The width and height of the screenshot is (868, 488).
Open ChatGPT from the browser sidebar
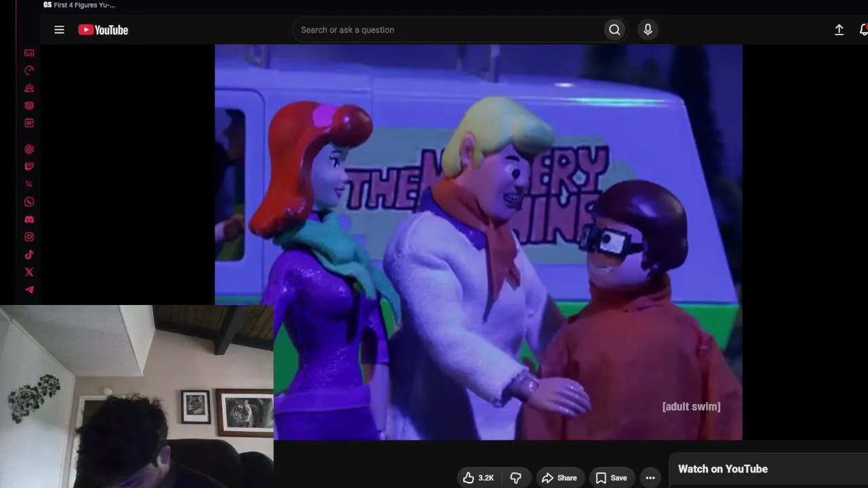[x=29, y=149]
